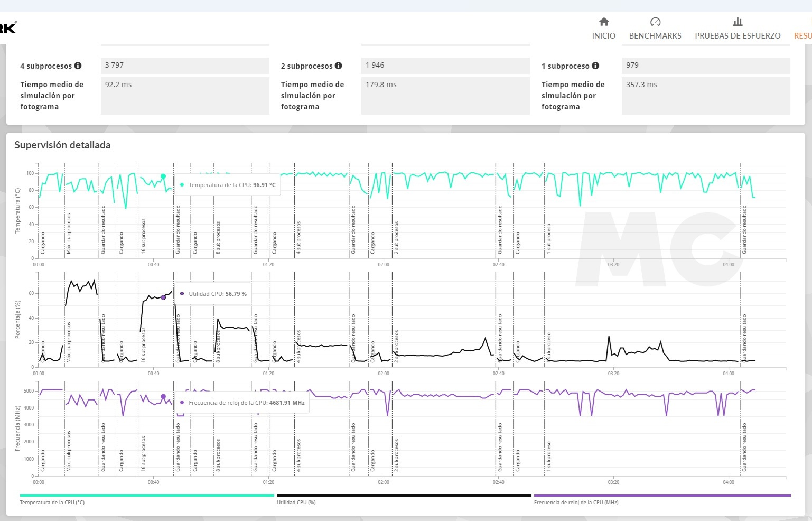
Task: Click purple clock frequency data point marker
Action: (x=163, y=397)
